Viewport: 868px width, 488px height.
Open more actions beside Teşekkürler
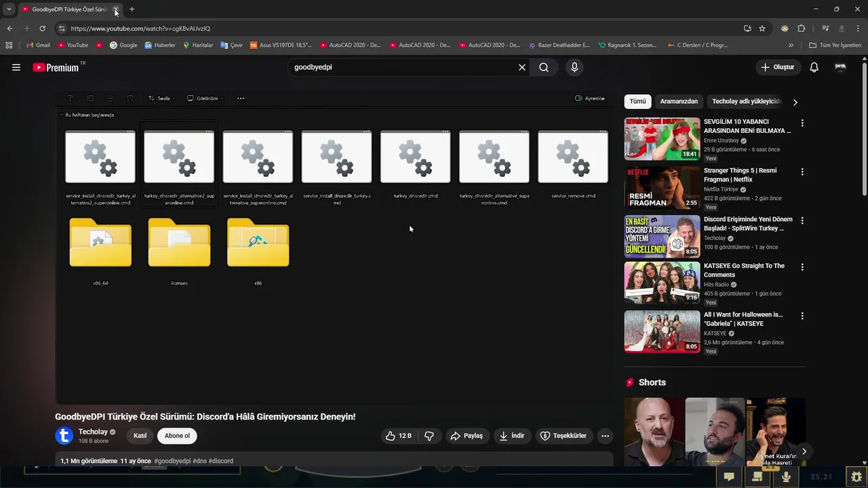[x=605, y=436]
